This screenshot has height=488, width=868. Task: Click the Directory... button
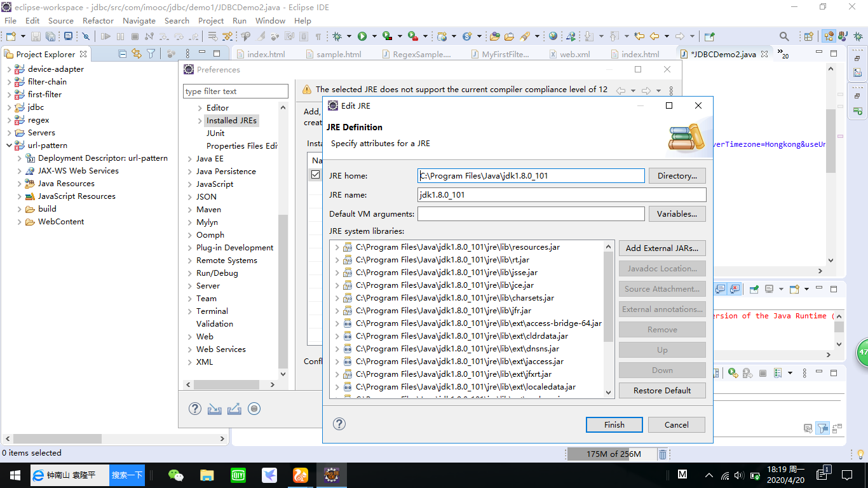[x=677, y=175]
